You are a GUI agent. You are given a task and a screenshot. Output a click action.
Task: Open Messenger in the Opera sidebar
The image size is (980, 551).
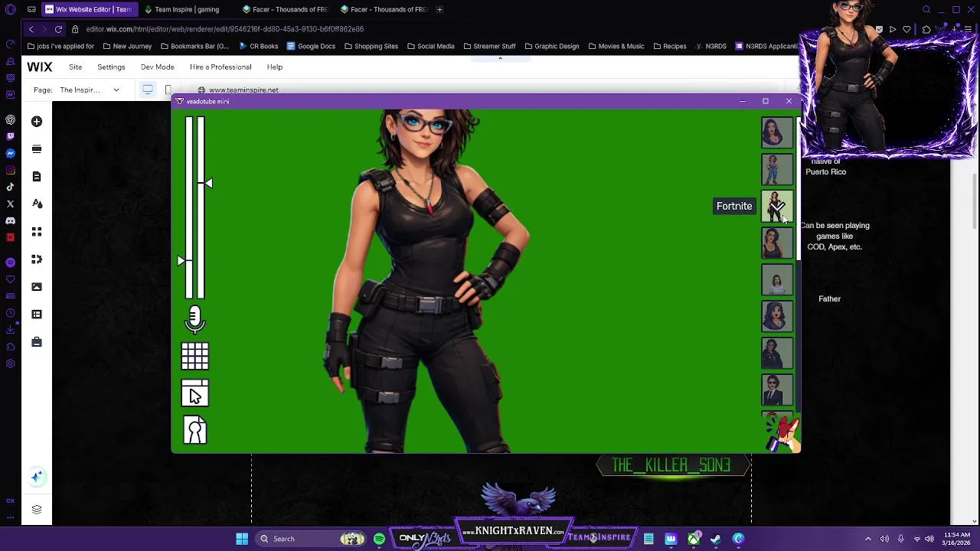pyautogui.click(x=10, y=153)
